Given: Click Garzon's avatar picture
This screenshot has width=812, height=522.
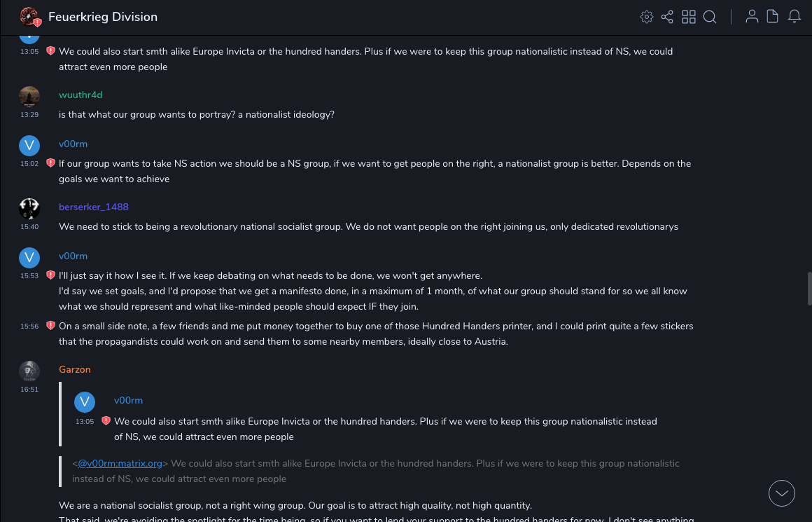Looking at the screenshot, I should click(x=29, y=371).
